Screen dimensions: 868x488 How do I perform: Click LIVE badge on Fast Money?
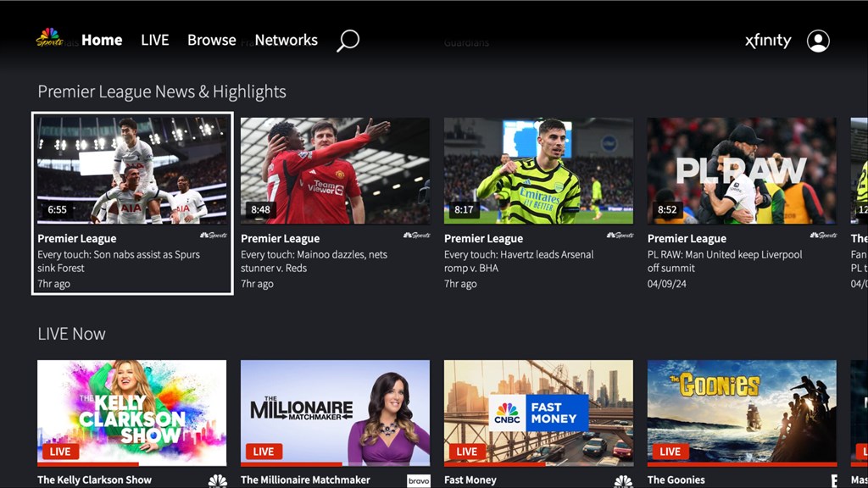point(467,452)
